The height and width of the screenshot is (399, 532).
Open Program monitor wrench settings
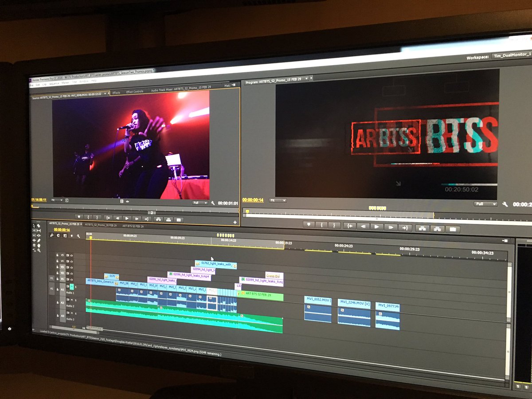505,204
